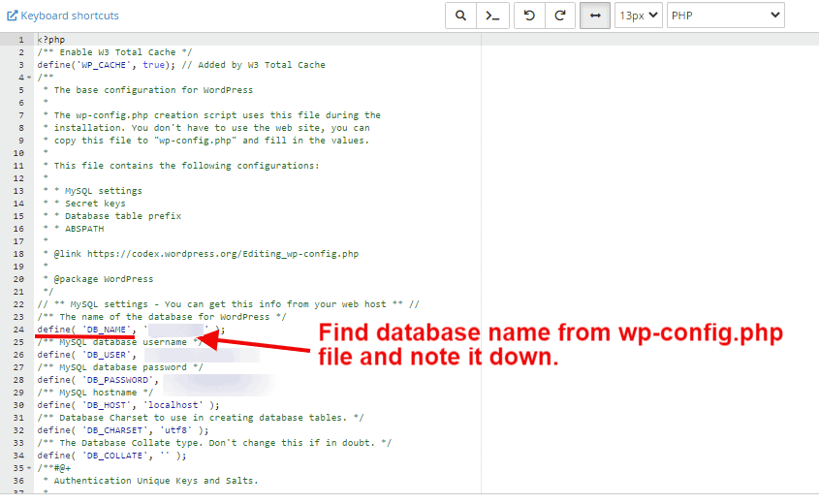Viewport: 819px width, 504px height.
Task: Redo the last edit
Action: pyautogui.click(x=560, y=16)
